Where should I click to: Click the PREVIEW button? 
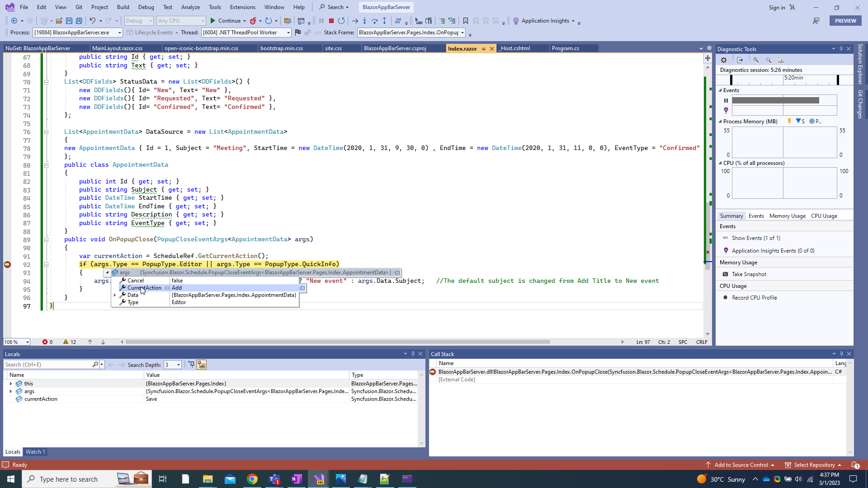(x=845, y=21)
